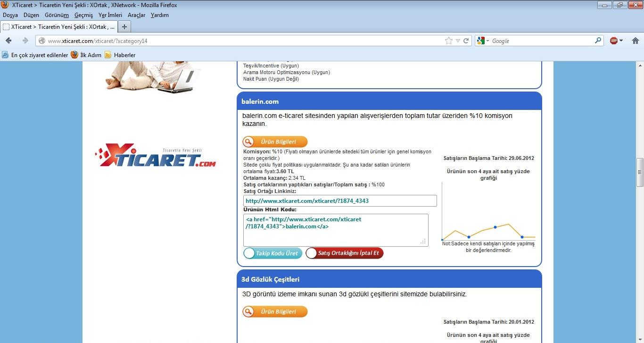Go forward with the browser forward arrow

tap(25, 41)
